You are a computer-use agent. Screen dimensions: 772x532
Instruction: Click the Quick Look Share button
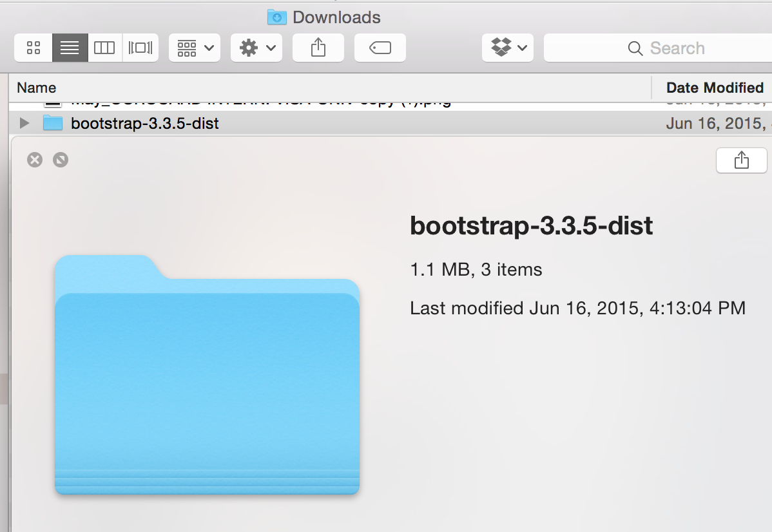tap(741, 160)
